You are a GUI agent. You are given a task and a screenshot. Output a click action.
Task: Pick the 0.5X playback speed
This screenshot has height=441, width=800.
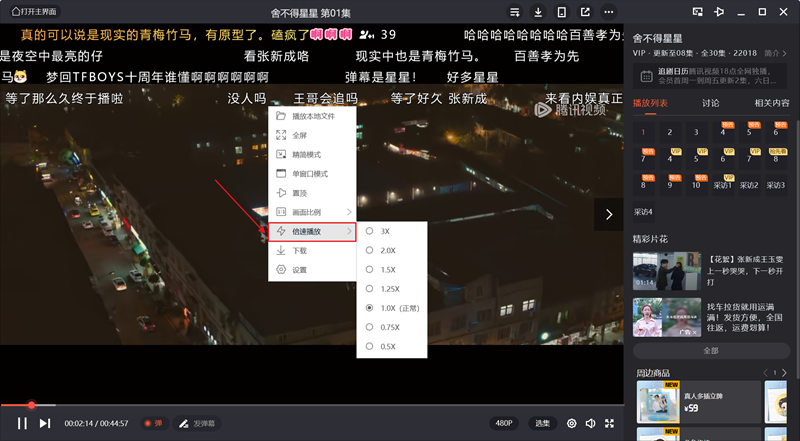(x=391, y=347)
